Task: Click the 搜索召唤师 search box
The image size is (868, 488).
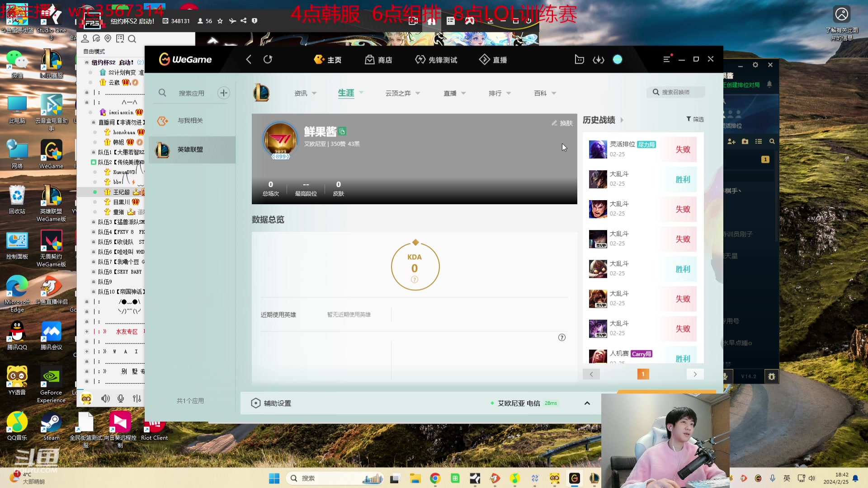Action: coord(676,92)
